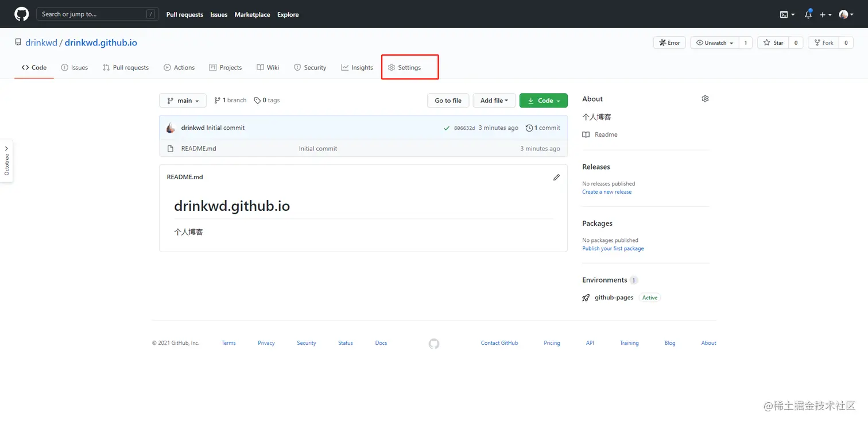This screenshot has height=424, width=868.
Task: Go to Marketplace
Action: pyautogui.click(x=252, y=14)
